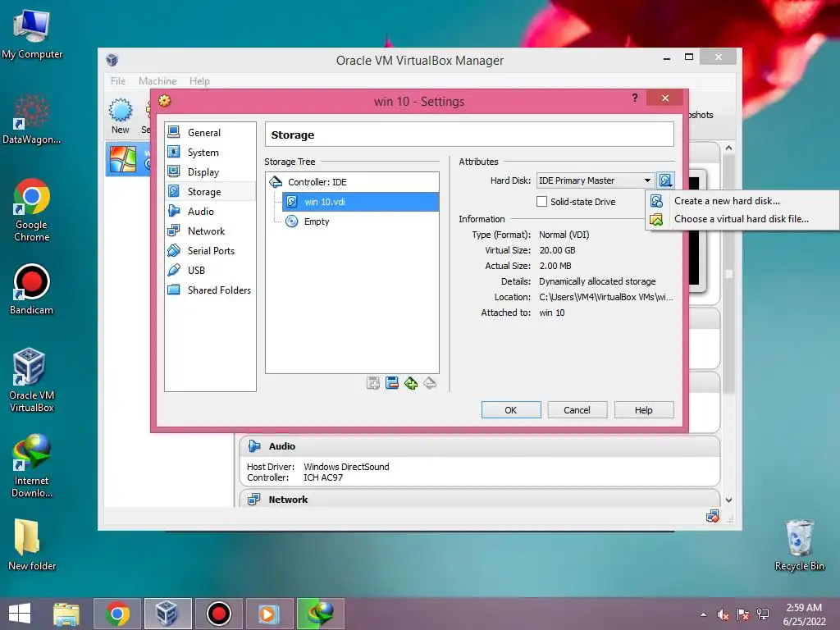Open Recycle Bin on desktop
840x630 pixels.
(x=799, y=545)
